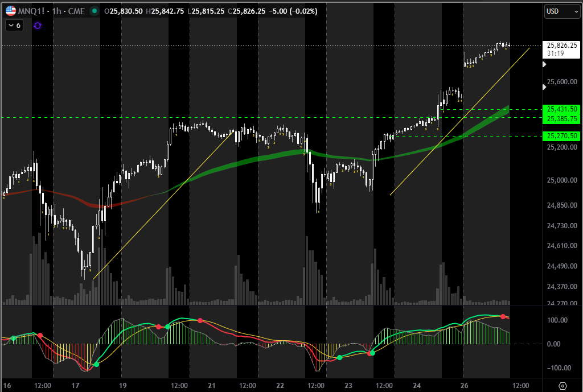Click the open value O25,830.50
Image resolution: width=583 pixels, height=392 pixels.
pyautogui.click(x=124, y=11)
